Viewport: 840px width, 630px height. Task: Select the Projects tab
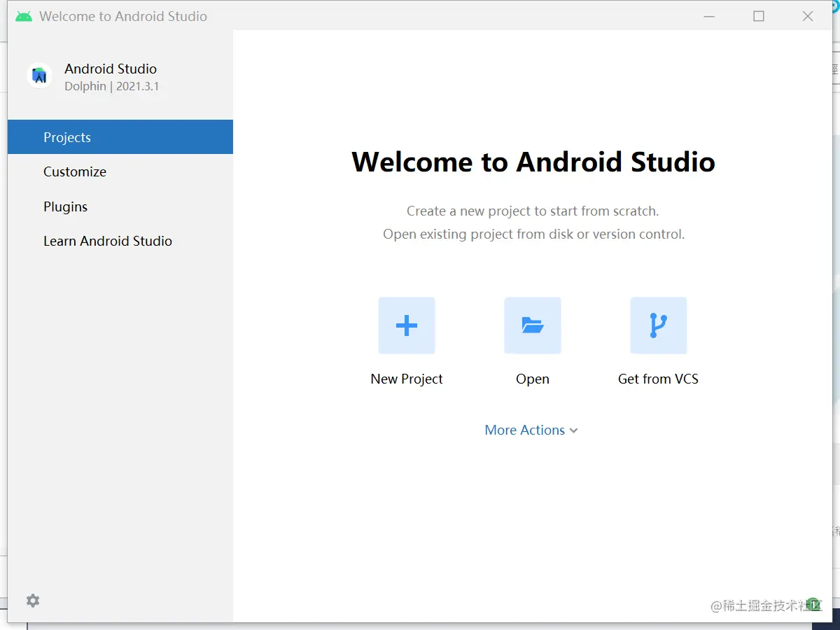pos(120,137)
